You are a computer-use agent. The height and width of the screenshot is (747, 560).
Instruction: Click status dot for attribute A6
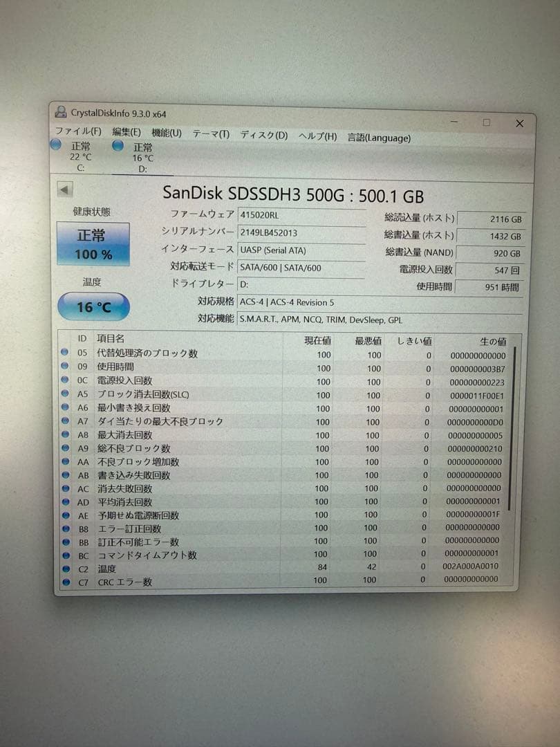click(x=65, y=407)
